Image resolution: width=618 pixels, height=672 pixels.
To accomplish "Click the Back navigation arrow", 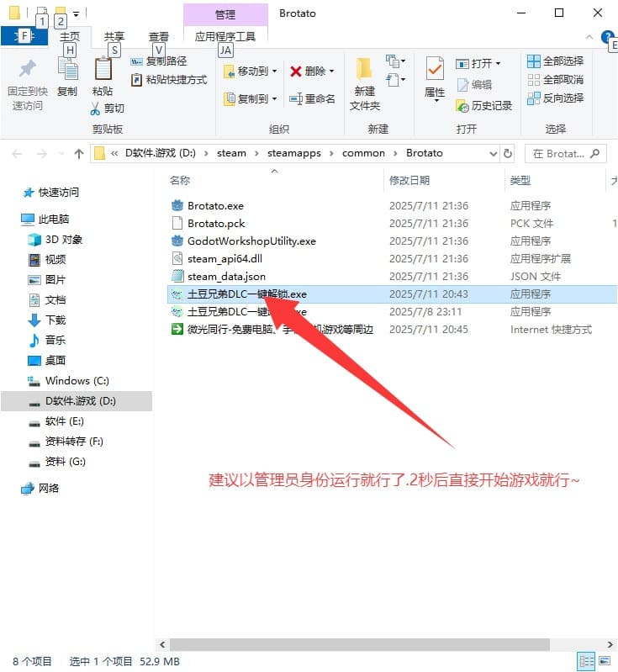I will coord(17,153).
